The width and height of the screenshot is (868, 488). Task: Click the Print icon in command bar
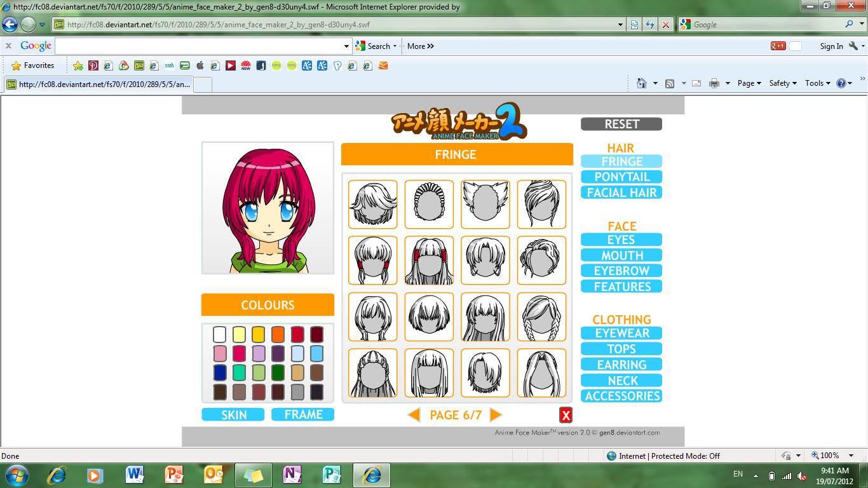click(714, 83)
